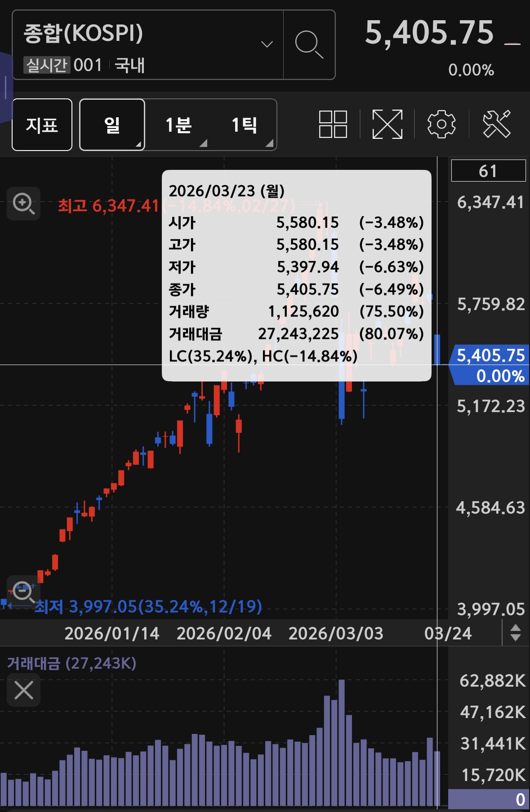530x812 pixels.
Task: Select the 1틱 tick period tab
Action: [x=244, y=124]
